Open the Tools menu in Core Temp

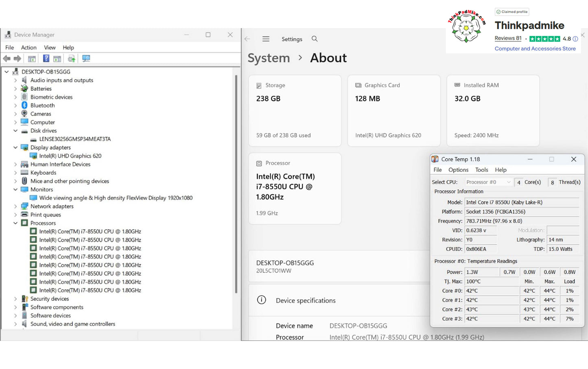(481, 170)
